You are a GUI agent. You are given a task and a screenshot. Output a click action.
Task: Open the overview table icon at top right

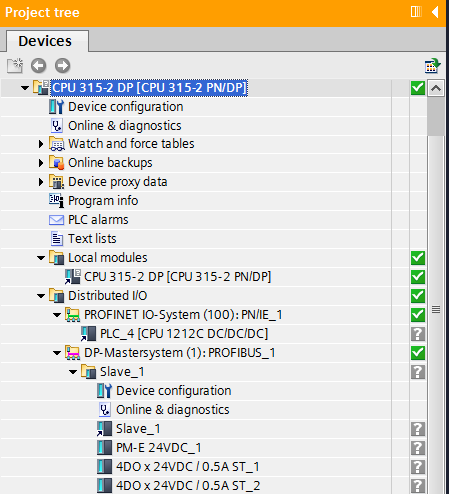(x=433, y=66)
